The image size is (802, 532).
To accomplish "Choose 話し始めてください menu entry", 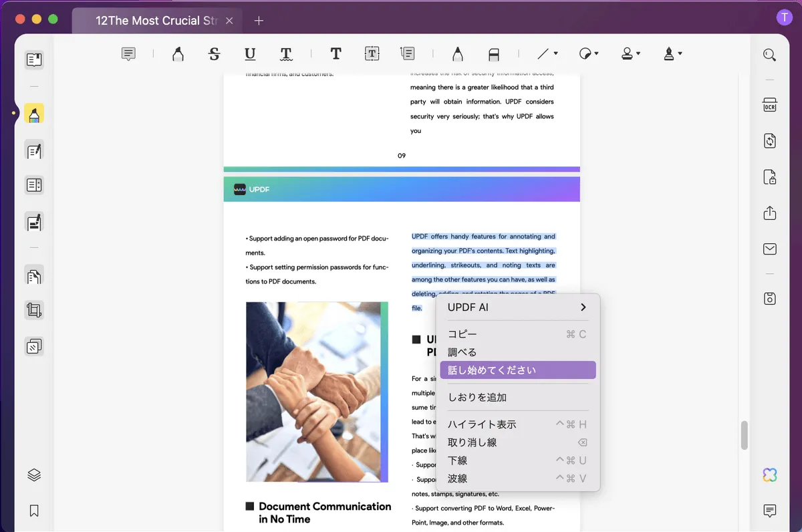I will point(518,370).
